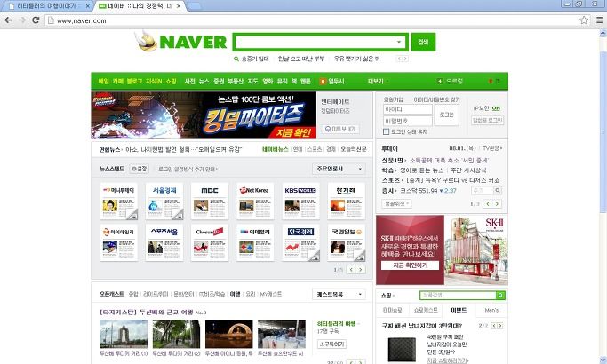The image size is (607, 364).
Task: Click the 구독하기 subscribe button
Action: (331, 344)
